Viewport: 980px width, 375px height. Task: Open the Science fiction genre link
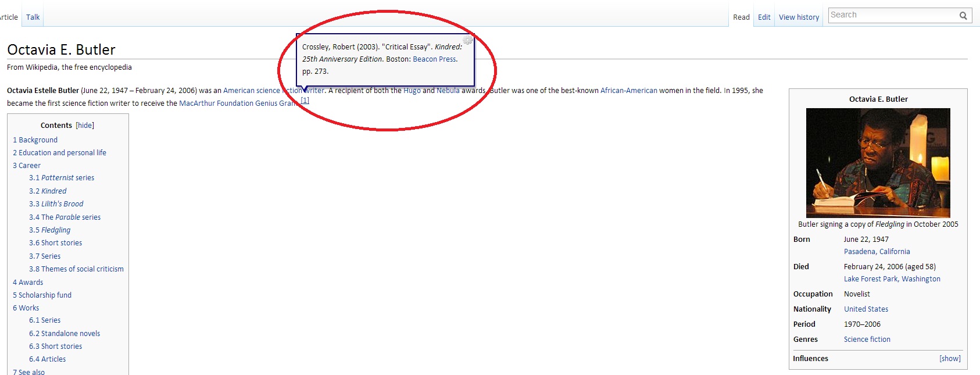(x=867, y=340)
